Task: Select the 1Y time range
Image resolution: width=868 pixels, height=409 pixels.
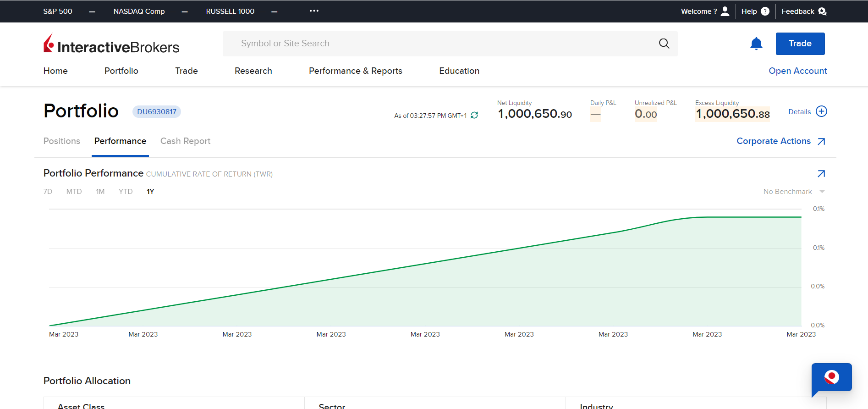Action: pos(150,191)
